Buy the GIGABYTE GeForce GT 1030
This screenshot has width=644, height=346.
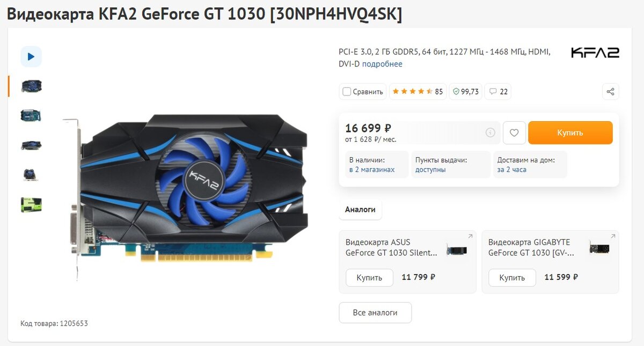tap(512, 278)
